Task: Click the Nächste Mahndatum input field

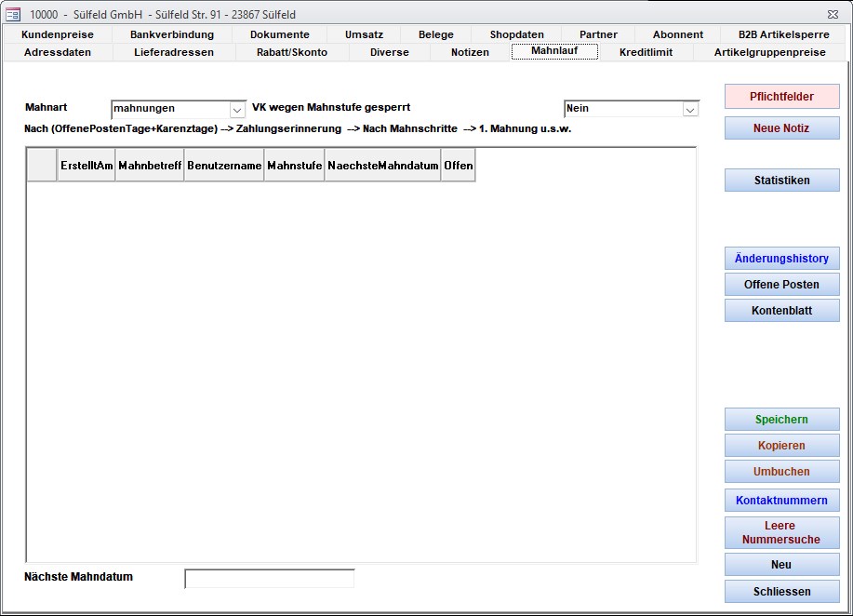Action: (x=270, y=579)
